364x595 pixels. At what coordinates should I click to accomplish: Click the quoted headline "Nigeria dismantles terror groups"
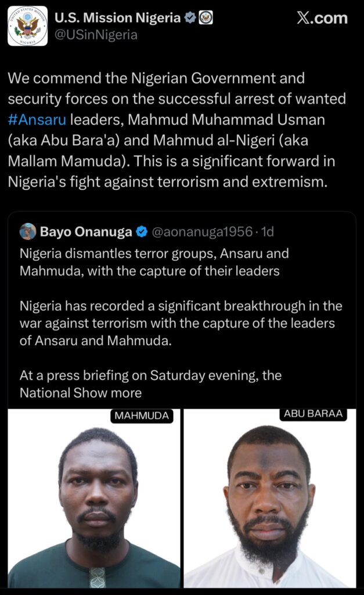pyautogui.click(x=154, y=262)
